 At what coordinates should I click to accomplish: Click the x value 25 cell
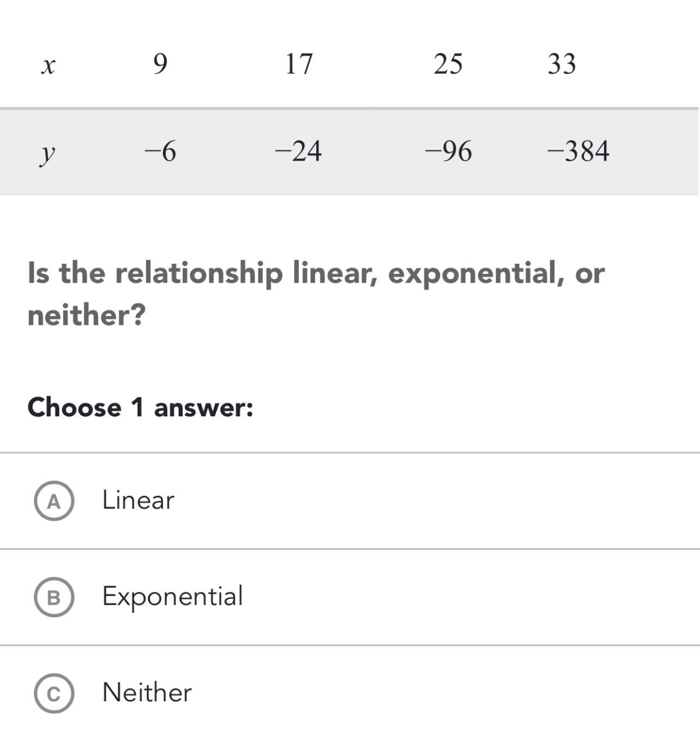[x=448, y=64]
